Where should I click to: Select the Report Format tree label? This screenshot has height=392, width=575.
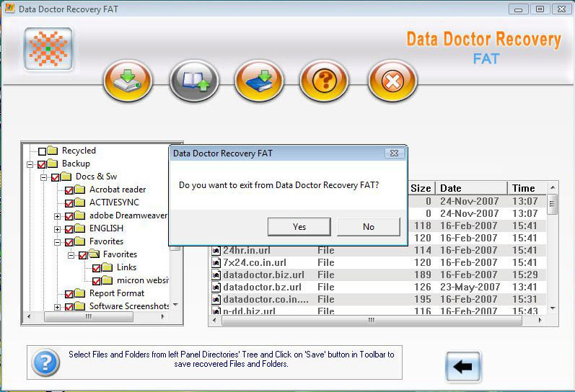[x=117, y=293]
